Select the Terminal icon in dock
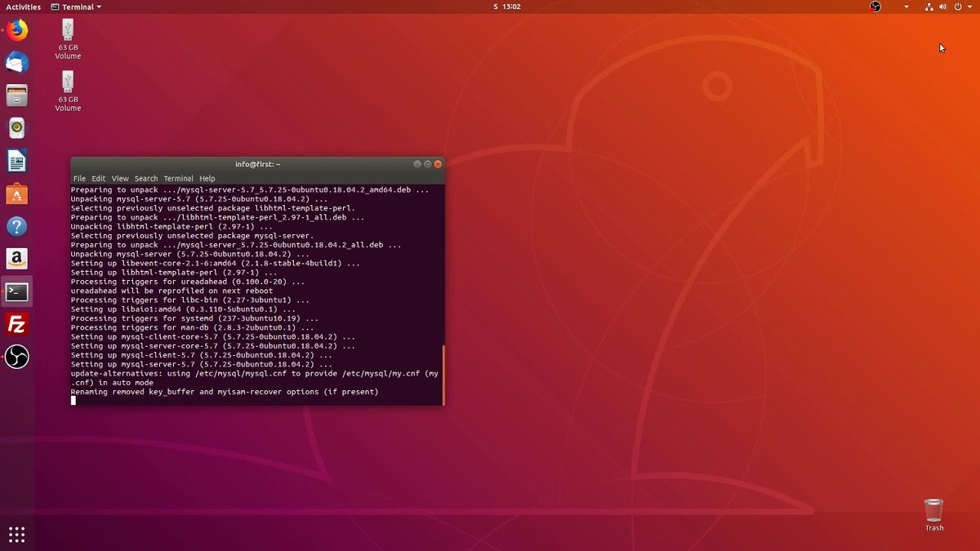The height and width of the screenshot is (551, 980). 17,291
